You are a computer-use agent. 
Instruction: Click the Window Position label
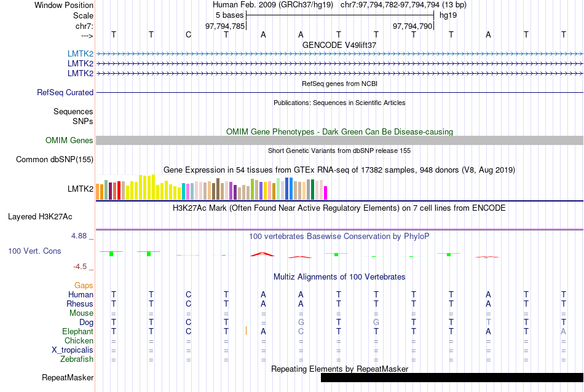(64, 5)
